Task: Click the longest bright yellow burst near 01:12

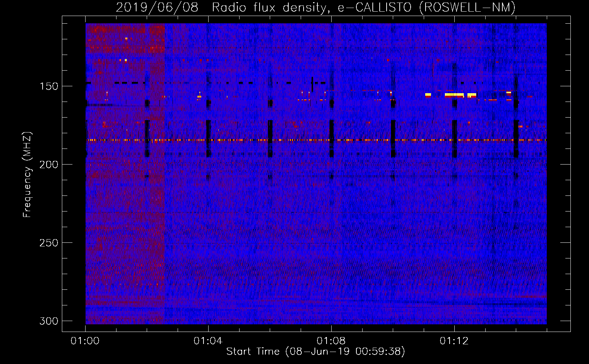Action: (x=454, y=95)
